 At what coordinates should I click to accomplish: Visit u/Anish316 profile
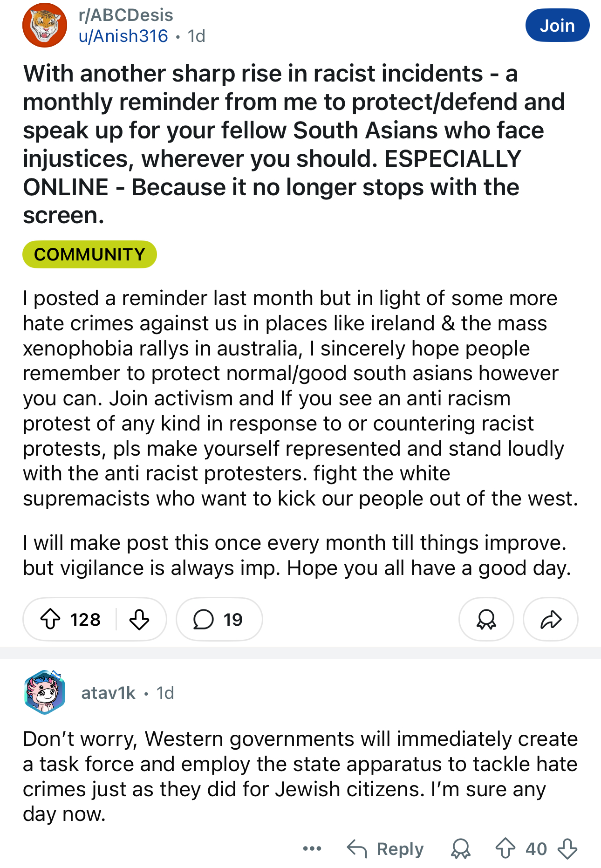[123, 36]
